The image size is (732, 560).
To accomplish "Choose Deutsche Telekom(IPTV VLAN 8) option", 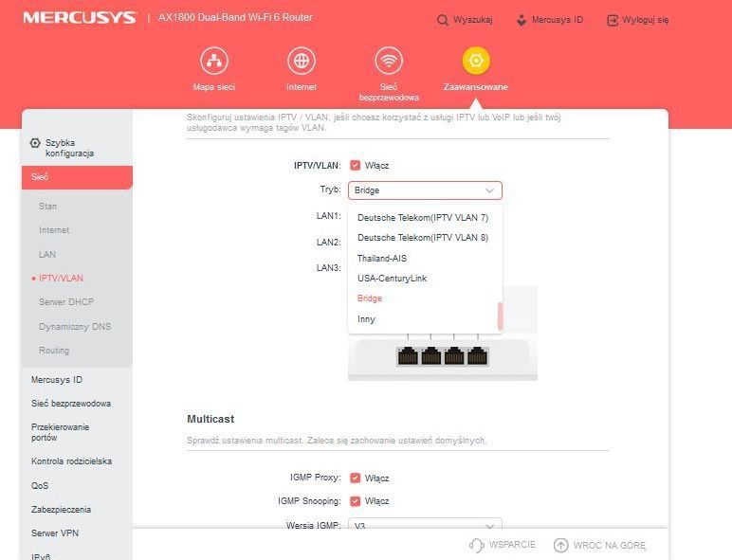I will pyautogui.click(x=425, y=238).
